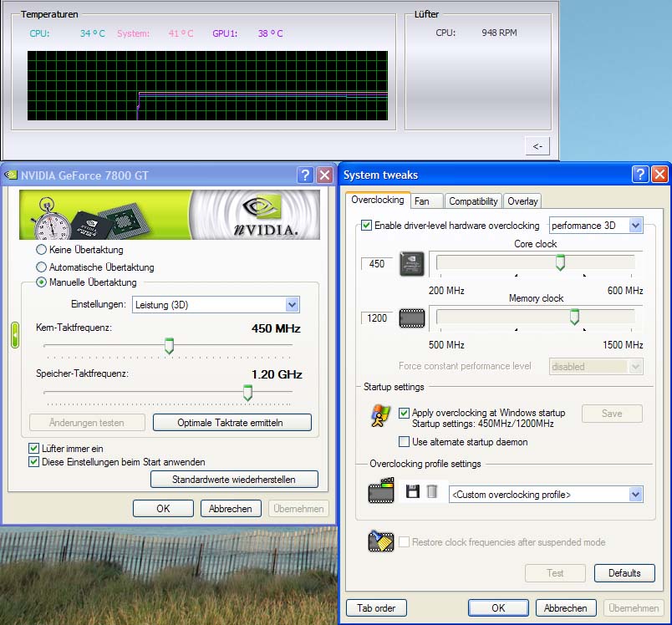Toggle Apply overclocking at Windows startup
The image size is (672, 625).
404,413
